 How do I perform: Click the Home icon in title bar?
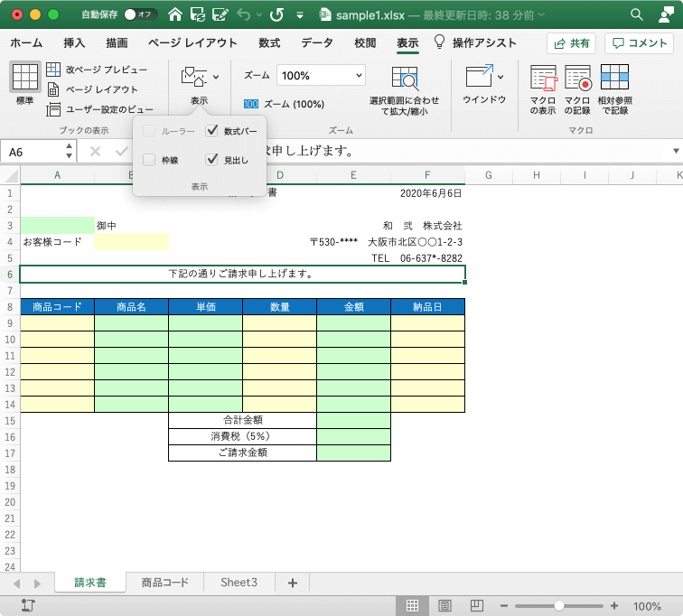[x=175, y=14]
